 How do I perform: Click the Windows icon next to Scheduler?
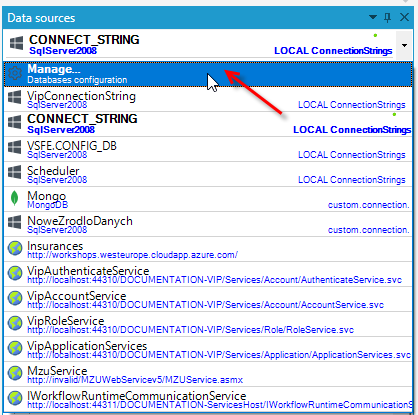(15, 173)
